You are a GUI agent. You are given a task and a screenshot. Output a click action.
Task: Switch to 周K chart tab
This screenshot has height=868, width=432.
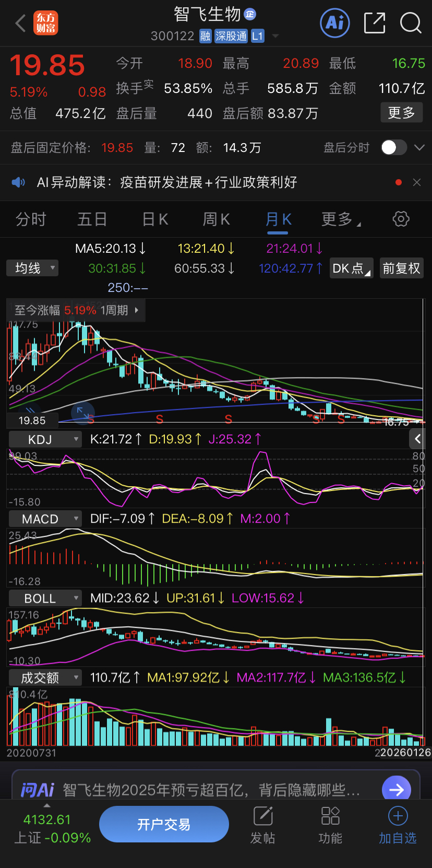click(x=217, y=219)
